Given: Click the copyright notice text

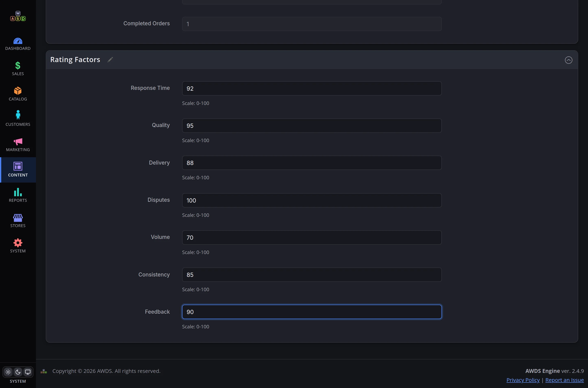Looking at the screenshot, I should 106,371.
